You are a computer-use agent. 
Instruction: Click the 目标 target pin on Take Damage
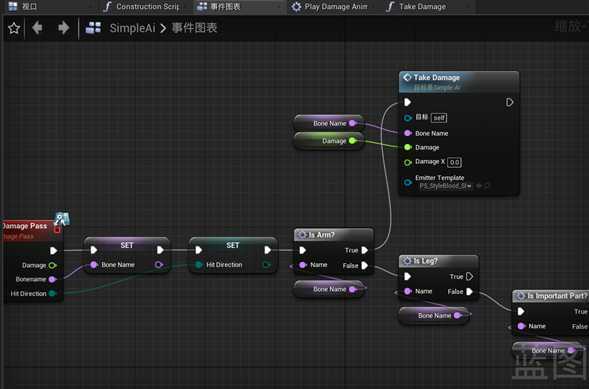point(408,118)
